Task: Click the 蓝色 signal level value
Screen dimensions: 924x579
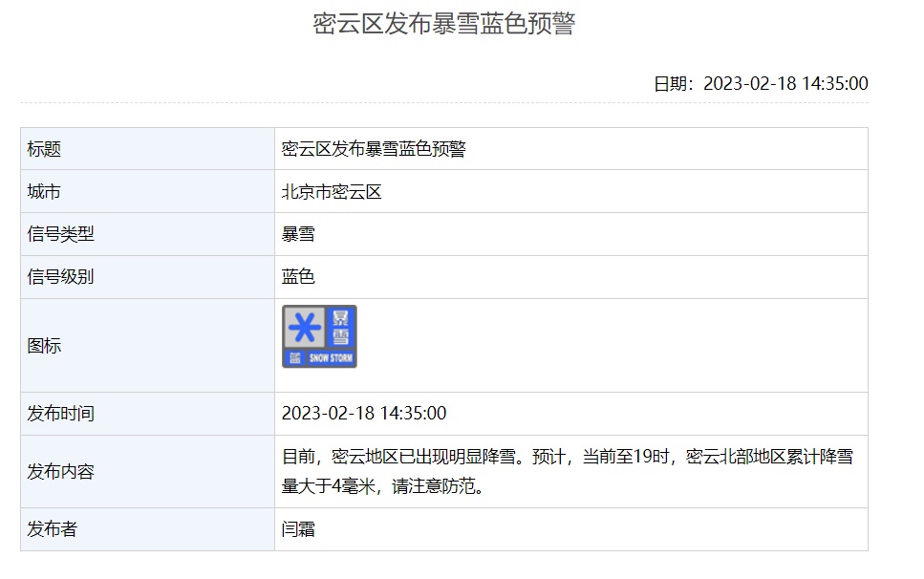Action: pos(298,277)
